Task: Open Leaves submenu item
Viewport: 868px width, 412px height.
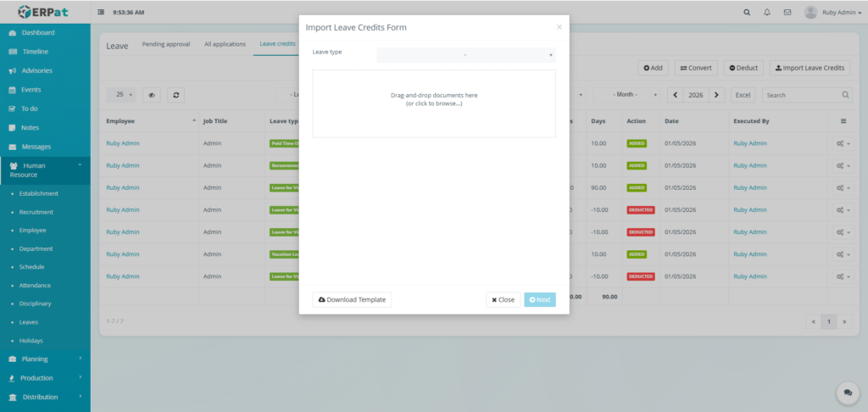Action: point(28,322)
